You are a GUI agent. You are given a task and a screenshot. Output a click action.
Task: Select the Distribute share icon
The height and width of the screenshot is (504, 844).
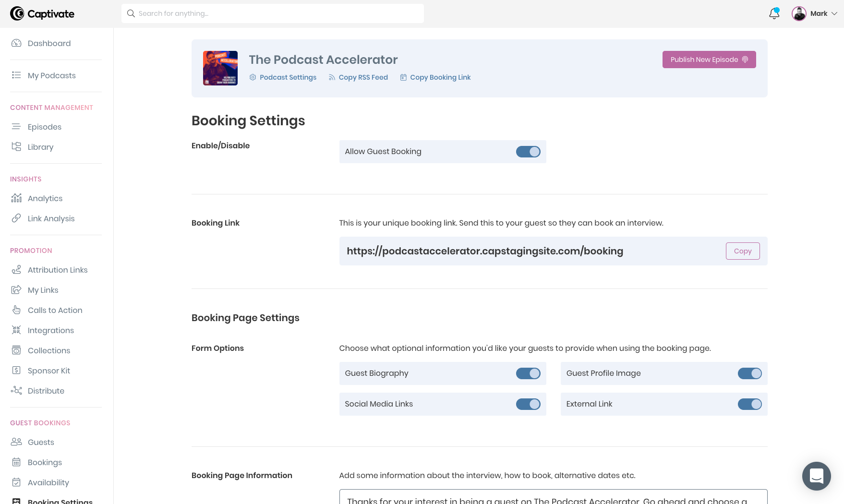click(16, 391)
